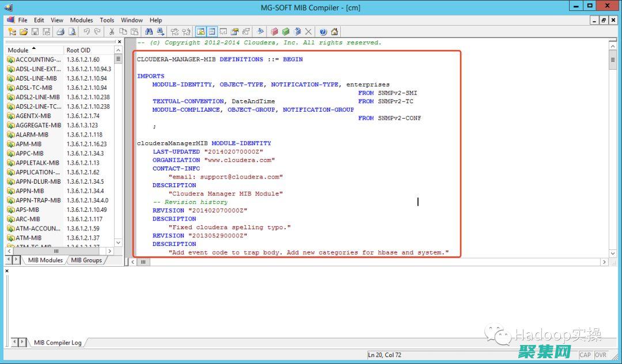
Task: Click the Save floppy disk icon
Action: pos(35,32)
